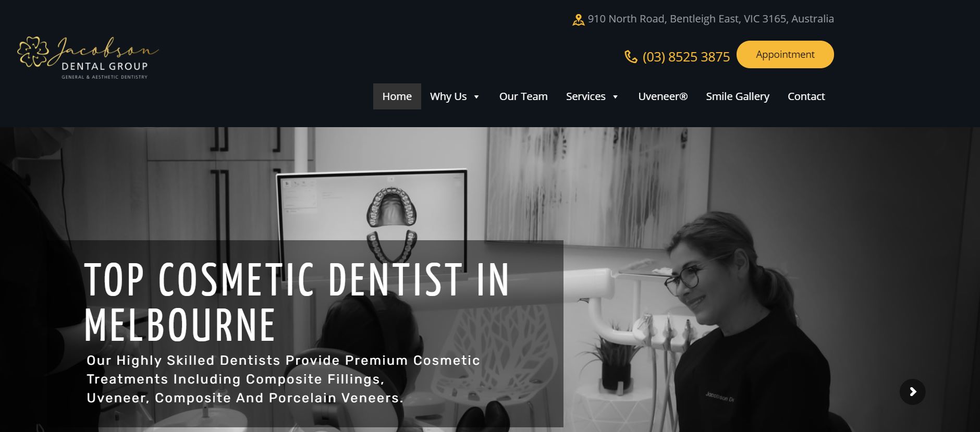Click the Appointment button
Image resolution: width=980 pixels, height=432 pixels.
click(785, 54)
